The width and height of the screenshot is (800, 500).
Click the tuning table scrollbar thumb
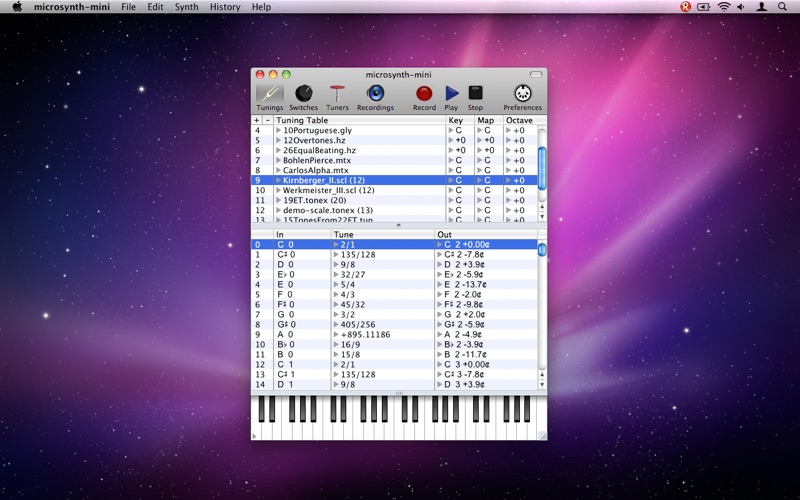[542, 167]
